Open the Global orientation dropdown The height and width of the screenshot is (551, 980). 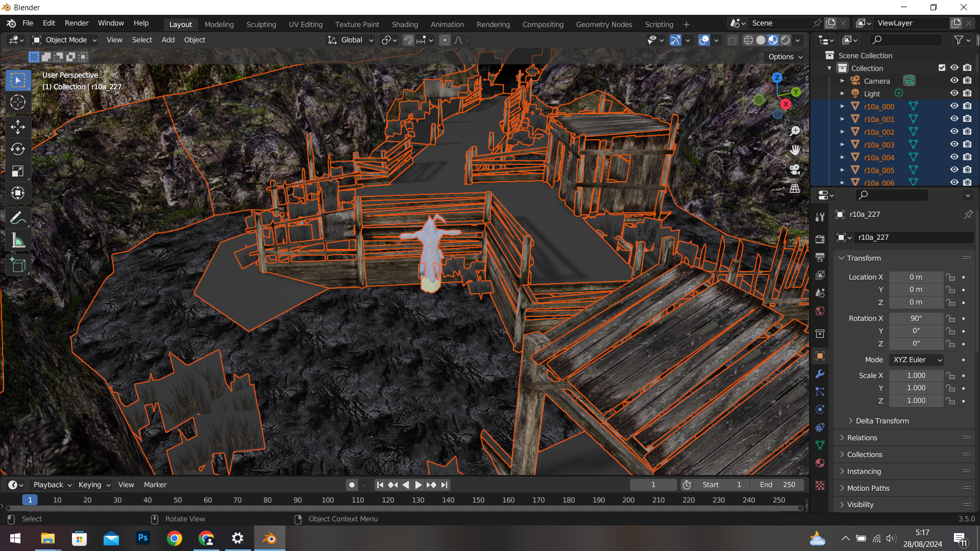point(351,40)
